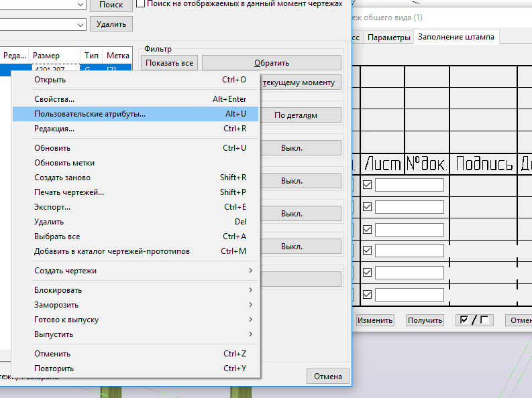Image resolution: width=532 pixels, height=398 pixels.
Task: Sort list by the Размер column header
Action: [54, 56]
